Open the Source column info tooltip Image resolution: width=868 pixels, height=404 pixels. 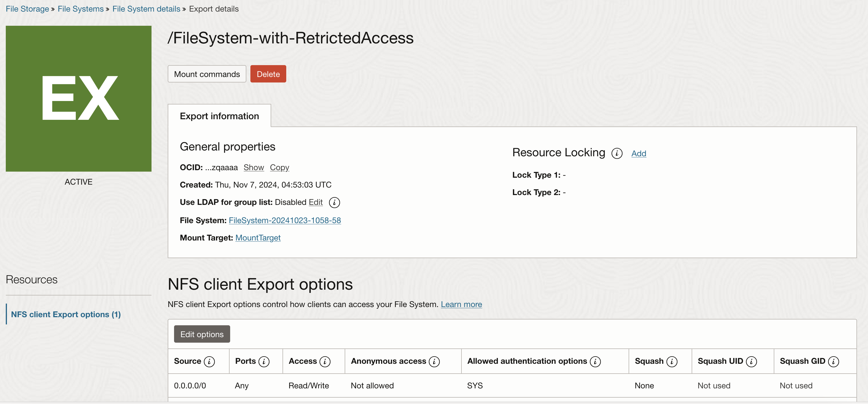[x=210, y=361]
